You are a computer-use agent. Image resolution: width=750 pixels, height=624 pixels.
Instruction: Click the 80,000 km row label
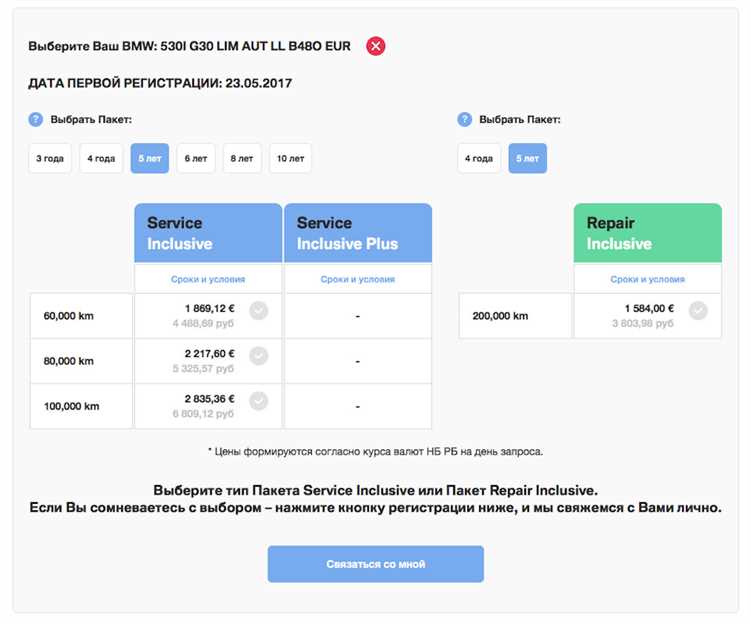click(x=68, y=361)
